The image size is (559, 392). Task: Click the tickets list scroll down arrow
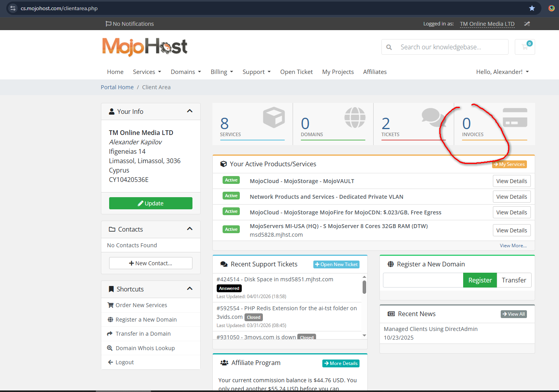364,336
